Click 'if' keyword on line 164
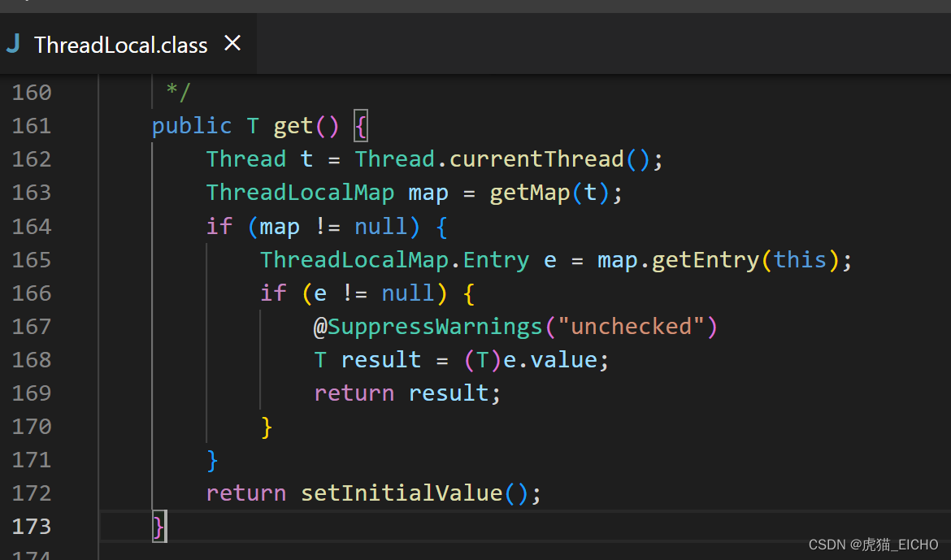The width and height of the screenshot is (951, 560). (219, 227)
